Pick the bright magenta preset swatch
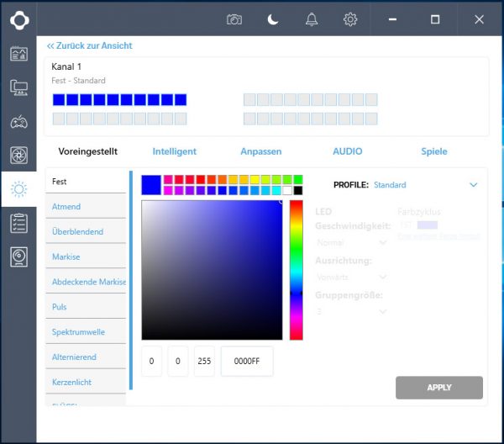 [168, 191]
